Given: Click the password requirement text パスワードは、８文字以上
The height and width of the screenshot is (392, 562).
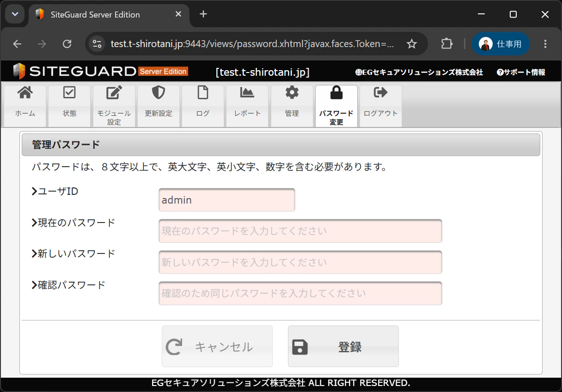Looking at the screenshot, I should click(209, 167).
